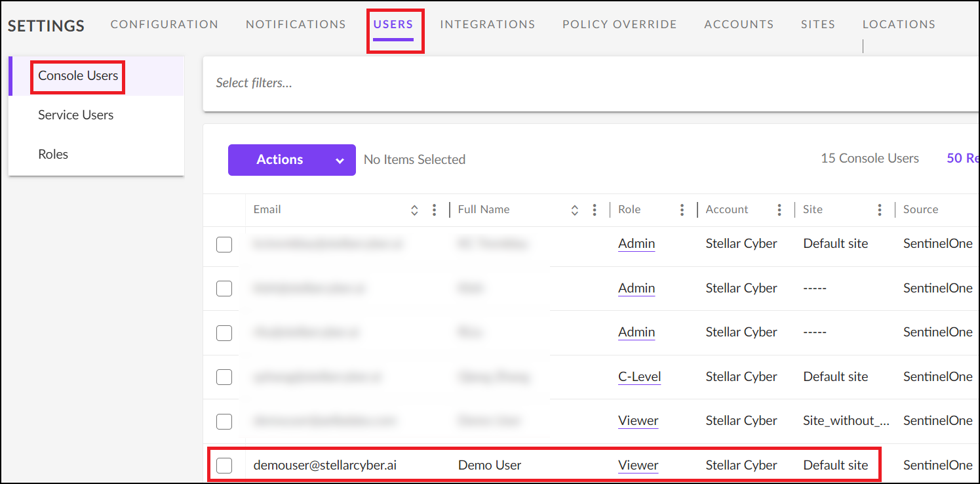The height and width of the screenshot is (484, 980).
Task: Open Roles section in sidebar
Action: (x=53, y=155)
